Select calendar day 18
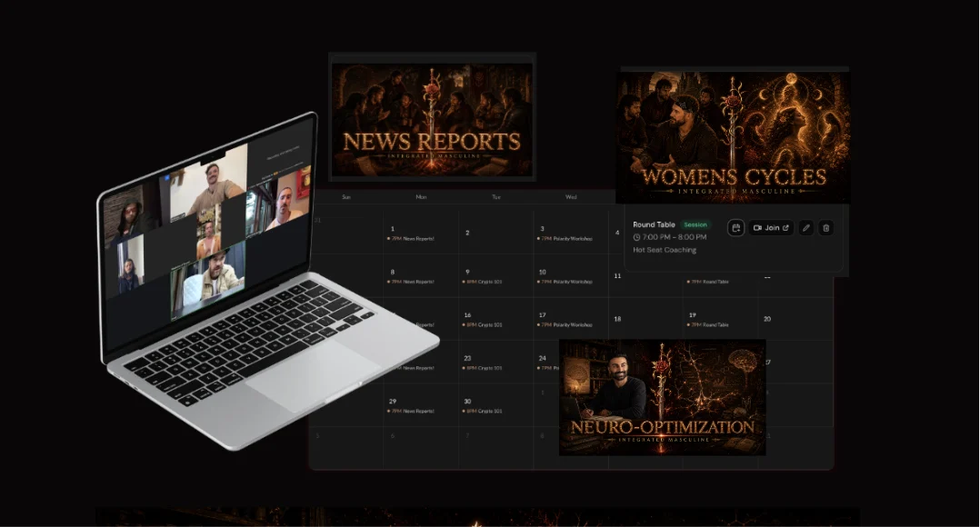 click(x=617, y=319)
